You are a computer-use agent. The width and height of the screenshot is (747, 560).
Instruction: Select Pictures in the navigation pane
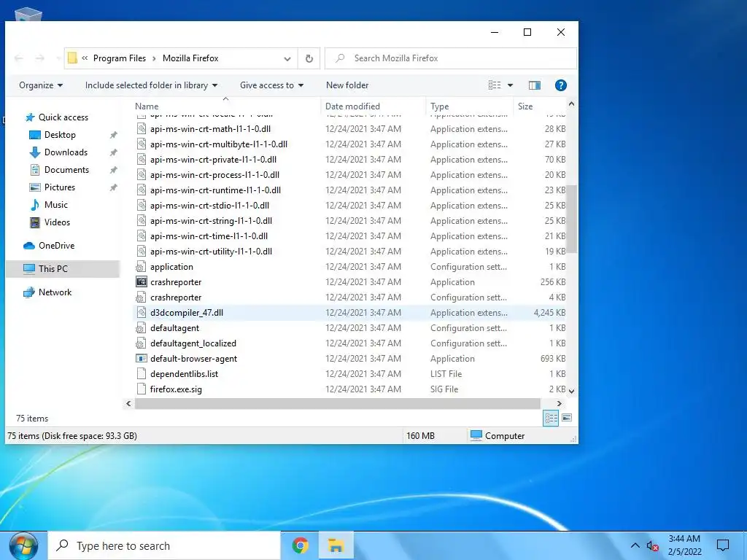coord(60,187)
